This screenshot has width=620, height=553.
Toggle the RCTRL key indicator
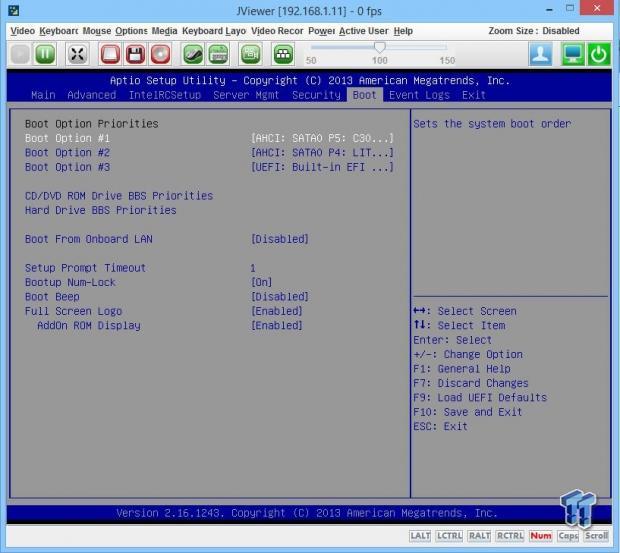coord(510,536)
